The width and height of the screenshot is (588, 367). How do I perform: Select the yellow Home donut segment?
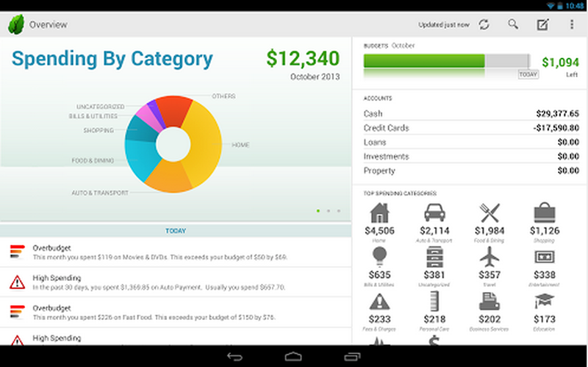[206, 144]
